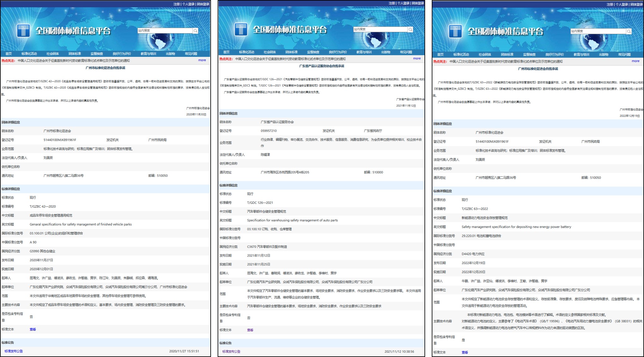
Task: Open 标准化活动 menu in the middle page
Action: (246, 52)
